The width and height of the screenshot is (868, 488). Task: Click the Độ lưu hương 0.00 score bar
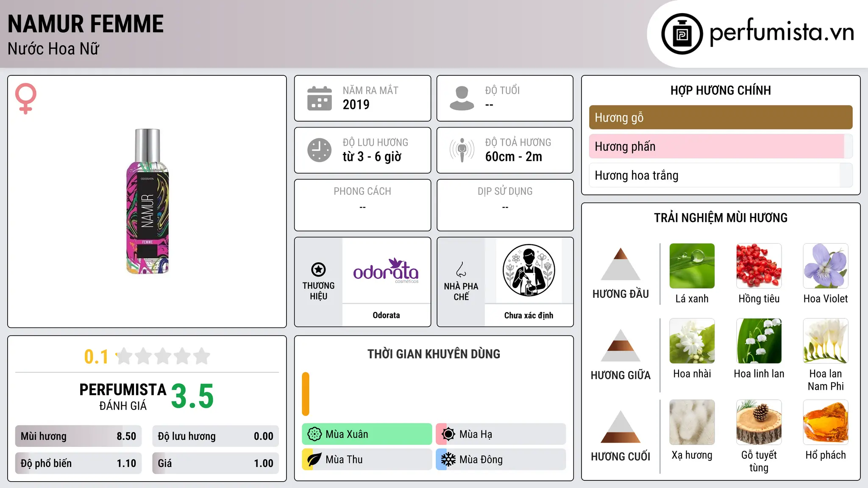click(x=215, y=436)
